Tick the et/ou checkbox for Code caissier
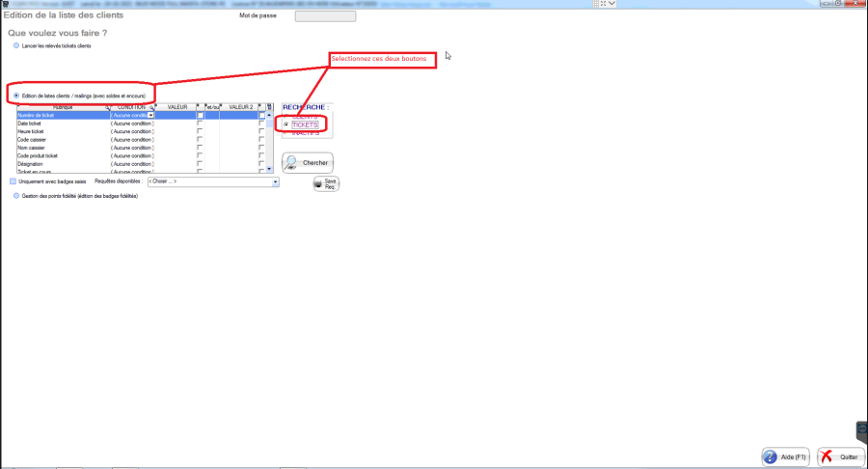 coord(200,139)
